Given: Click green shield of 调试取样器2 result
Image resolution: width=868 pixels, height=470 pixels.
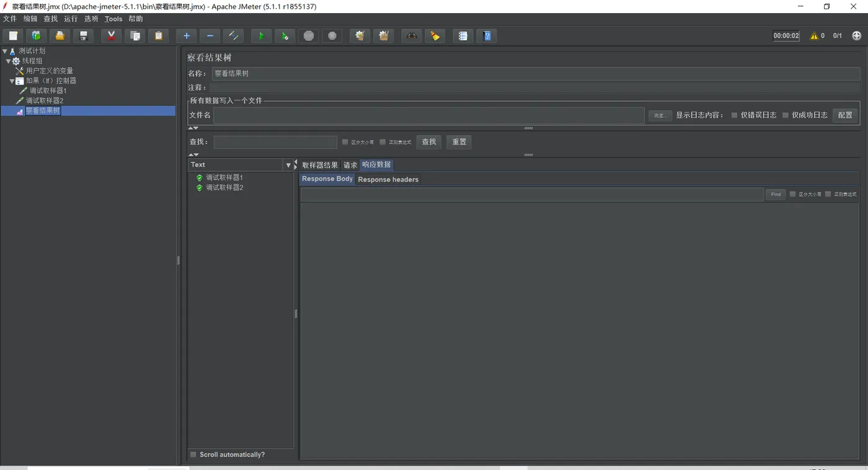Looking at the screenshot, I should [x=199, y=187].
